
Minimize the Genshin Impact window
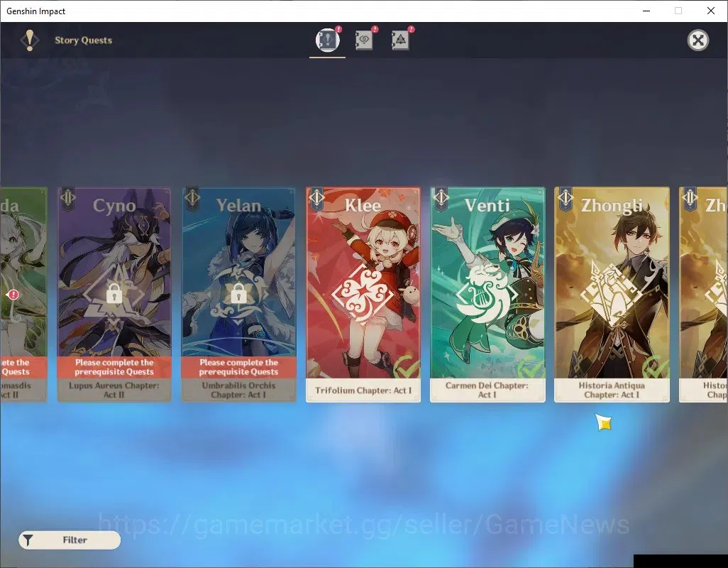click(646, 11)
